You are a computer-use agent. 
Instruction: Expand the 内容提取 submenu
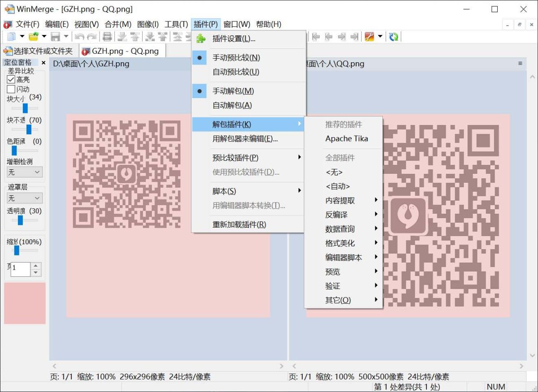pyautogui.click(x=343, y=200)
